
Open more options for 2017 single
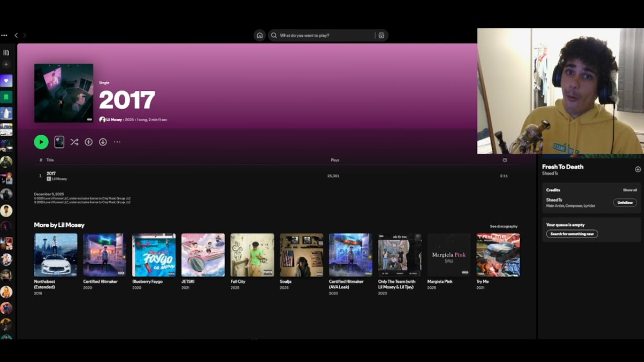[117, 142]
